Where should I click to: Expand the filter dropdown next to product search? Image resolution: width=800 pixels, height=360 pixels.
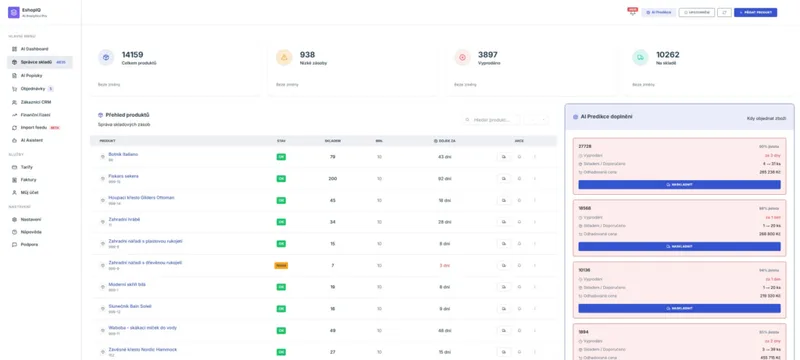pos(537,120)
